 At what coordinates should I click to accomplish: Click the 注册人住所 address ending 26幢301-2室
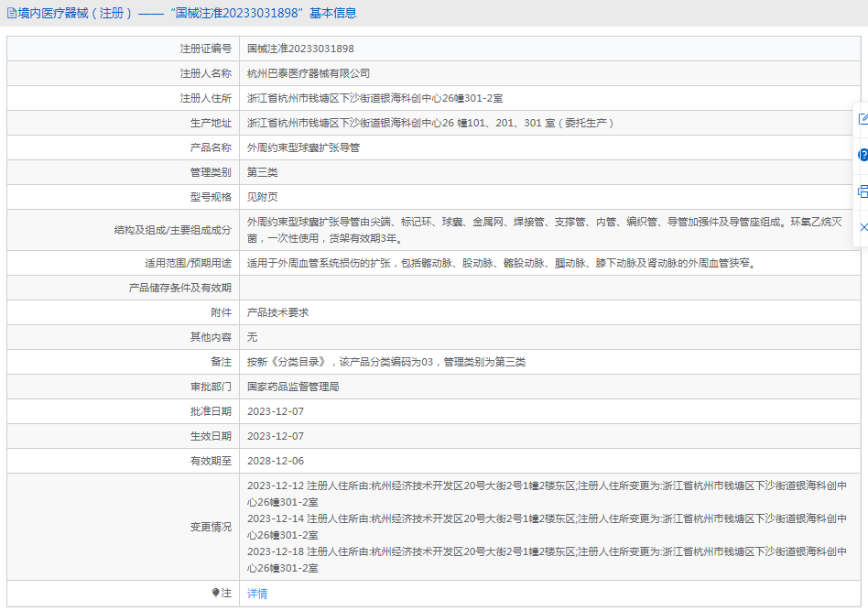374,99
